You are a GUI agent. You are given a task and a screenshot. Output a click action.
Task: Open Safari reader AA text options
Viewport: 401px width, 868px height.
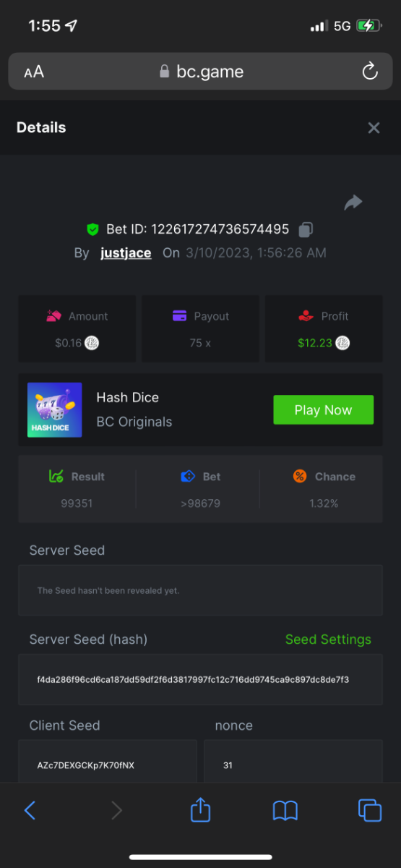click(34, 72)
